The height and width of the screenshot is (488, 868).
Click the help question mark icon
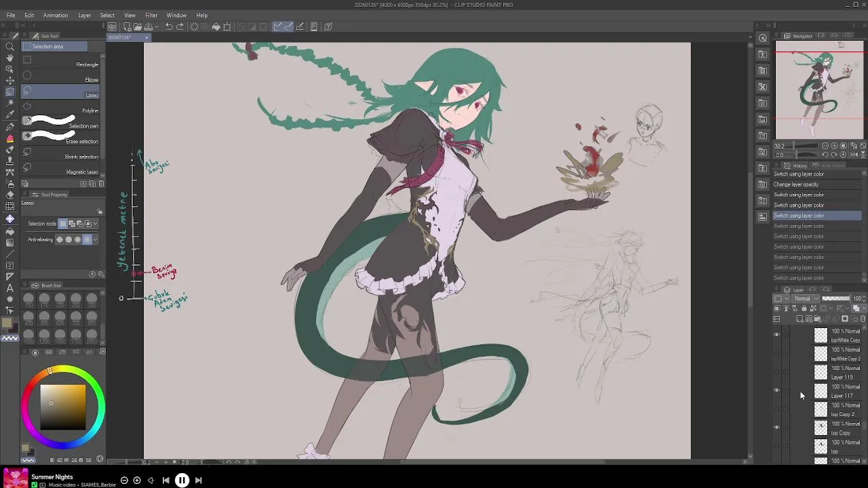pos(328,27)
